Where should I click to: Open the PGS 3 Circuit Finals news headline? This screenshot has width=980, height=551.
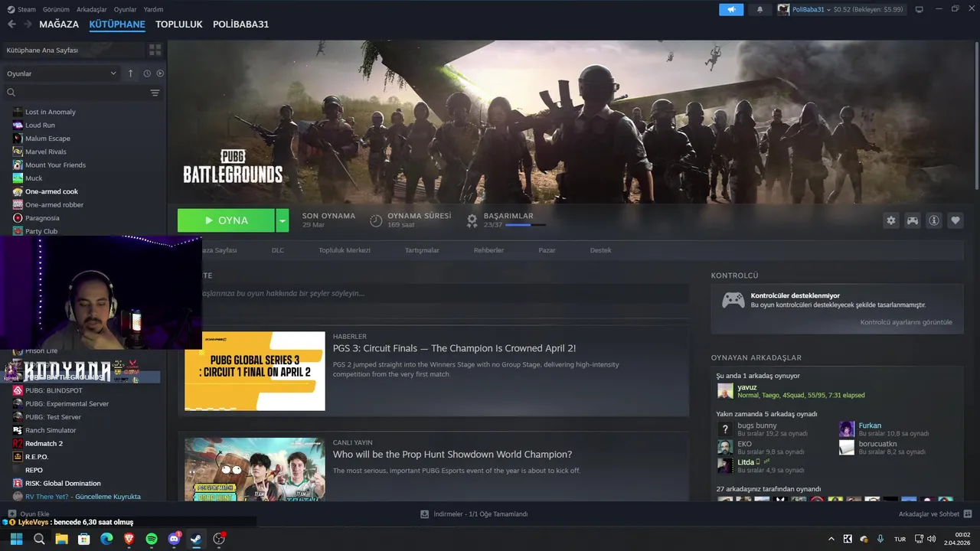[454, 348]
